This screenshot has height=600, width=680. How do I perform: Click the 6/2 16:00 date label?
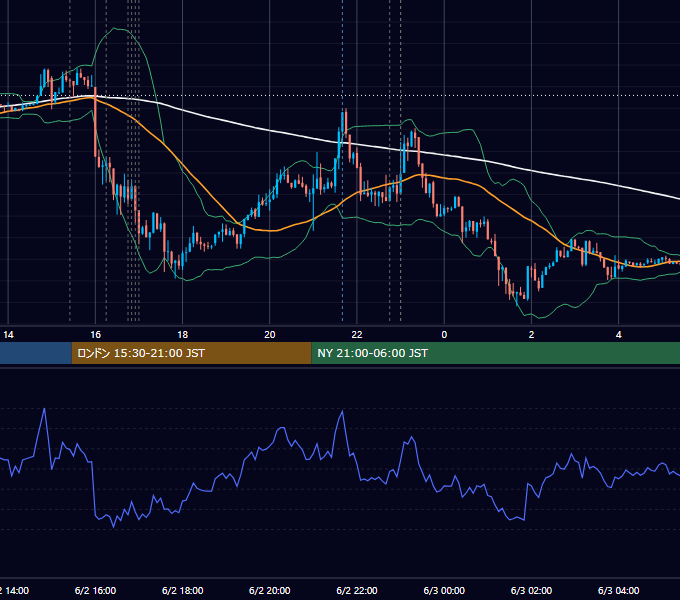(95, 590)
